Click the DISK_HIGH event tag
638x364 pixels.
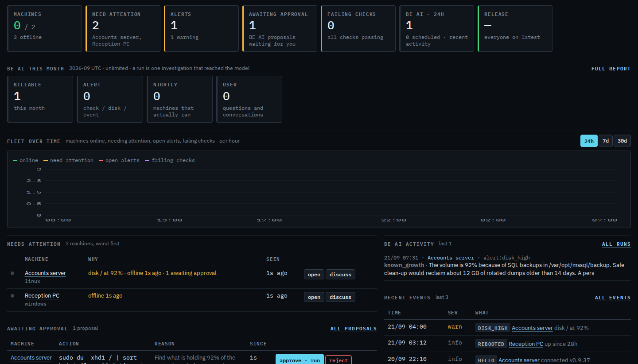(493, 328)
